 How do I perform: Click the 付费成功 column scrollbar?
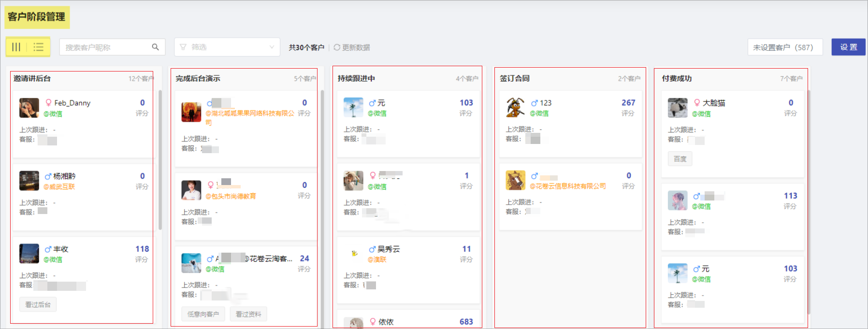[x=809, y=202]
